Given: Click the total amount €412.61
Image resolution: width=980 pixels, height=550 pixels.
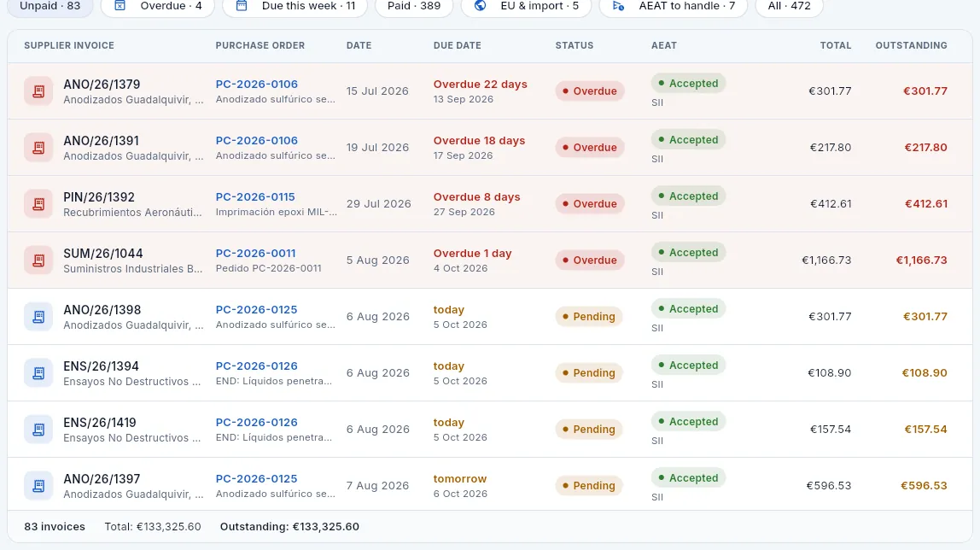Looking at the screenshot, I should 831,204.
